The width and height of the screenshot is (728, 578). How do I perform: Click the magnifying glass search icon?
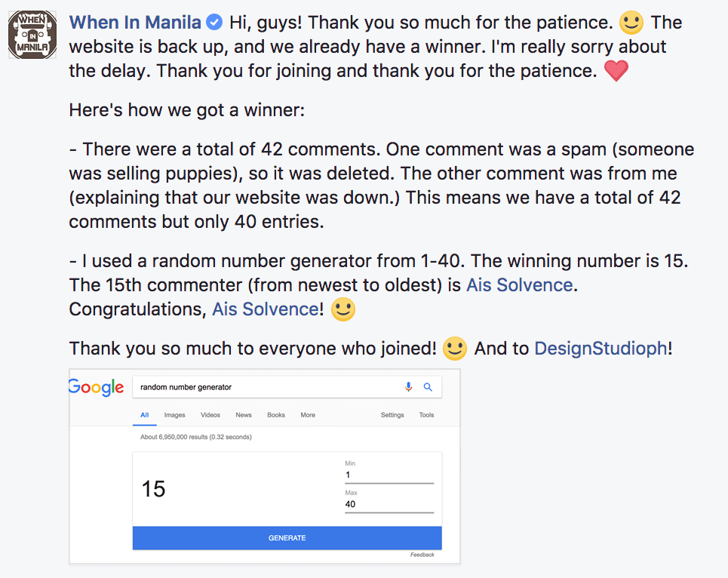tap(428, 387)
